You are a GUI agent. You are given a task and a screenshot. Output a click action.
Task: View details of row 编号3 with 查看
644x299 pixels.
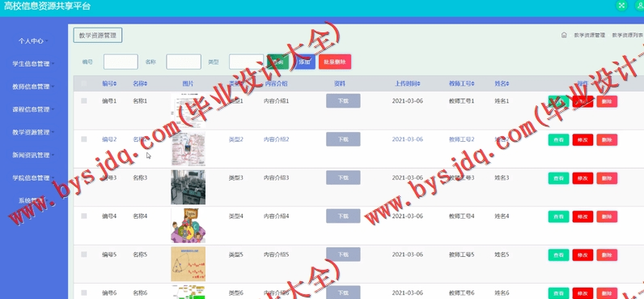coord(558,178)
